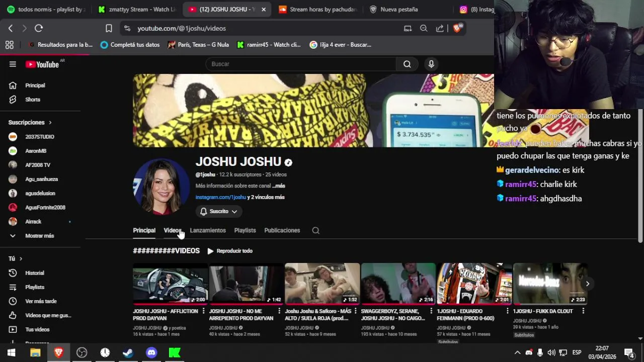Viewport: 644px width, 362px height.
Task: Switch to Stream horas SoundCloud tab
Action: (x=317, y=9)
